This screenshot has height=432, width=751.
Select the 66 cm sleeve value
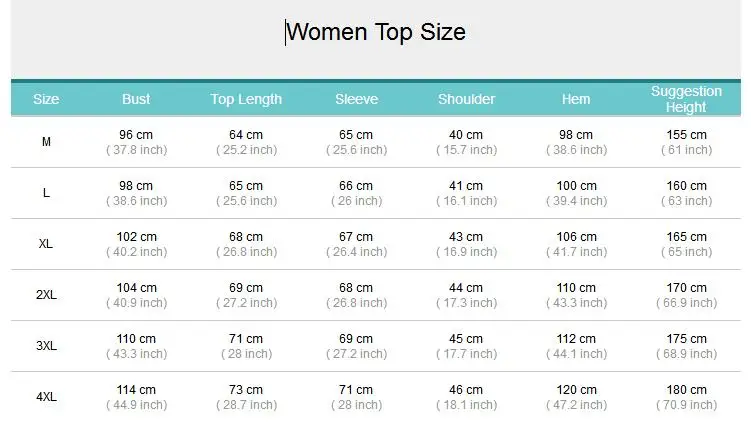[x=356, y=186]
